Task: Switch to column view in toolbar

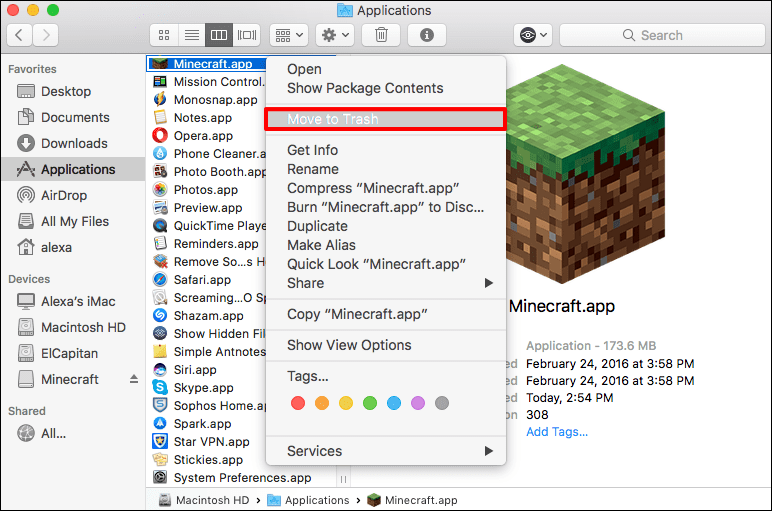Action: (219, 35)
